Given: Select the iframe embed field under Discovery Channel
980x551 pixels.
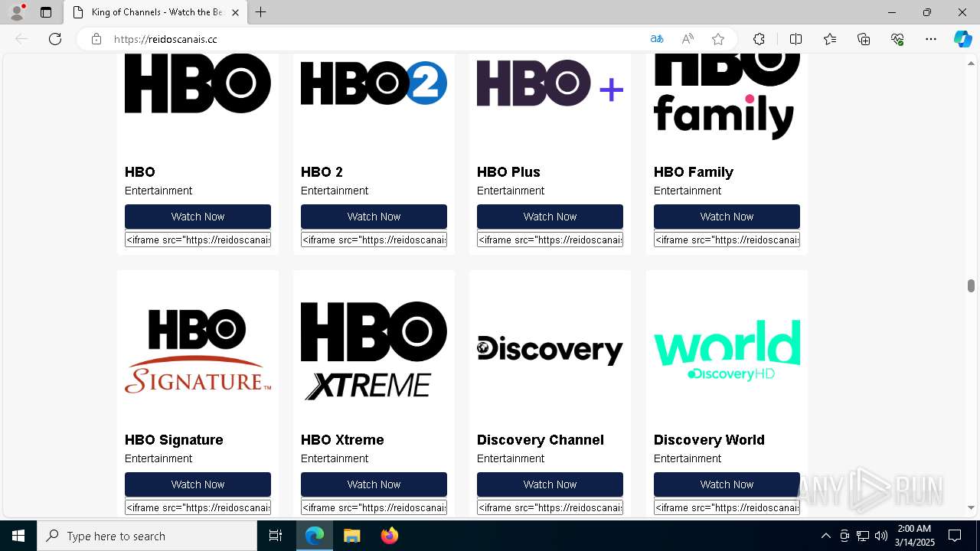Looking at the screenshot, I should tap(550, 507).
